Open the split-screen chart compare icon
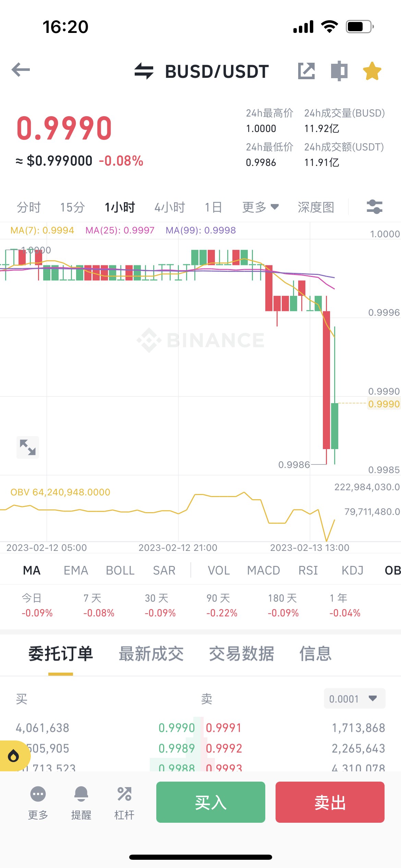 [339, 71]
